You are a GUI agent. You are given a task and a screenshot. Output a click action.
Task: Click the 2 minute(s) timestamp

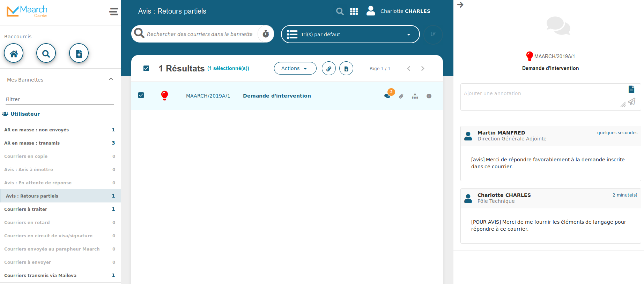[625, 195]
